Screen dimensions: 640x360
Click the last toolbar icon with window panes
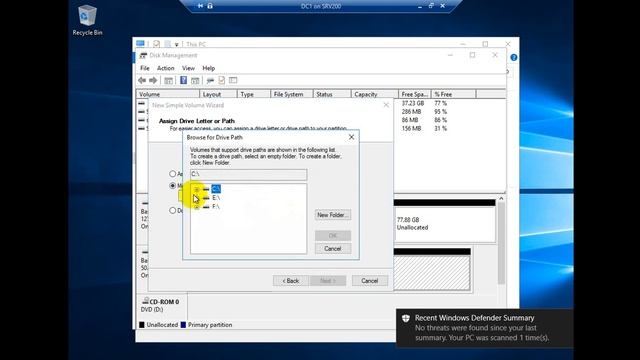coord(233,80)
